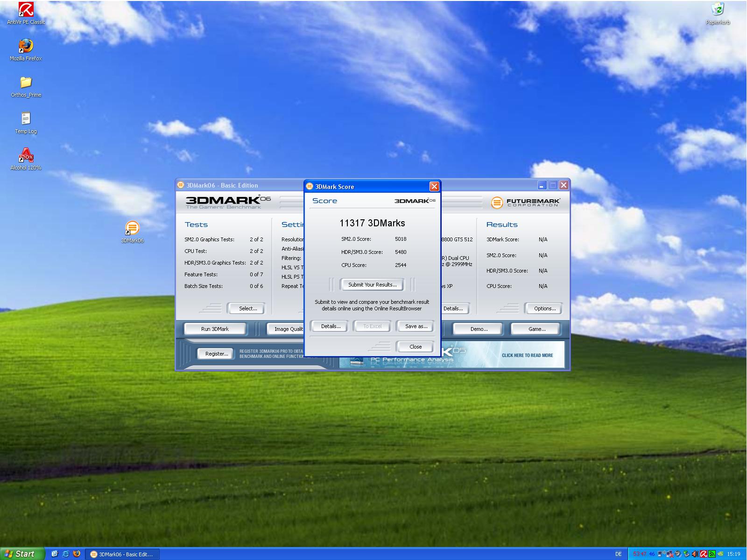Click the Save as... button
Viewport: 747px width, 560px height.
416,326
